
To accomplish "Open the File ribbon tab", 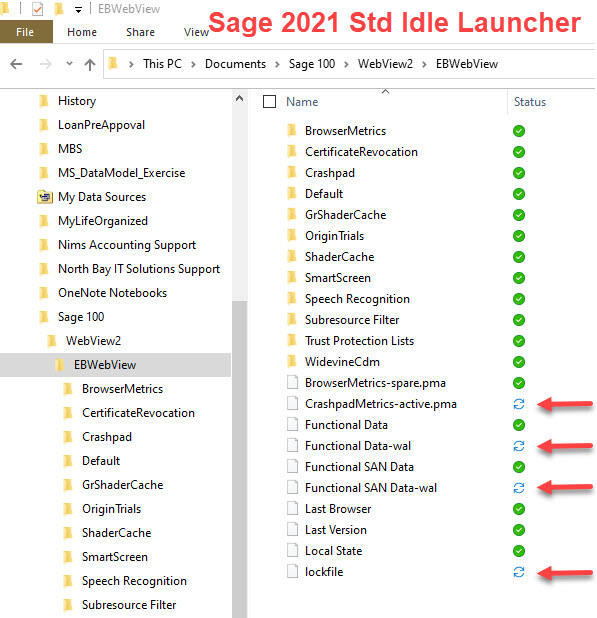I will (x=25, y=32).
